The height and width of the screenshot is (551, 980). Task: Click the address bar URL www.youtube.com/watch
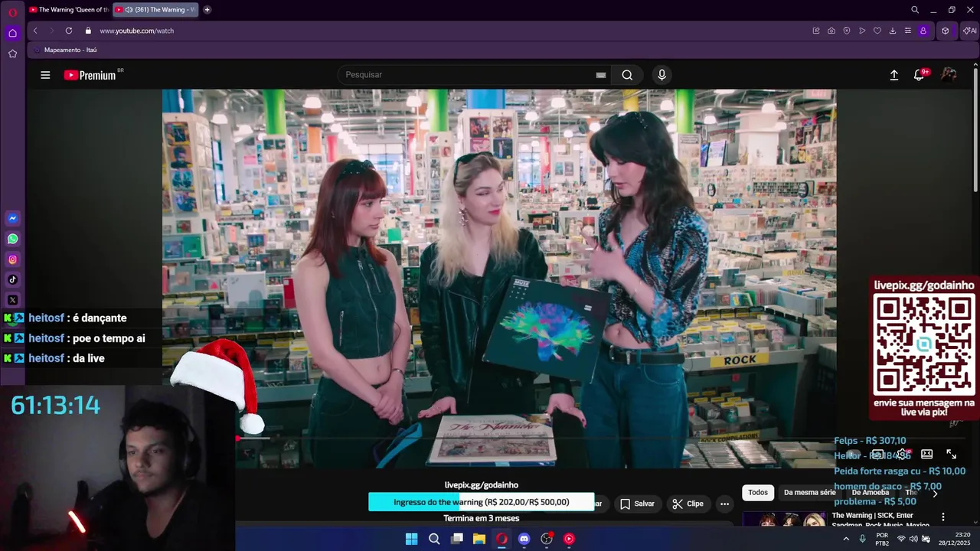[137, 31]
